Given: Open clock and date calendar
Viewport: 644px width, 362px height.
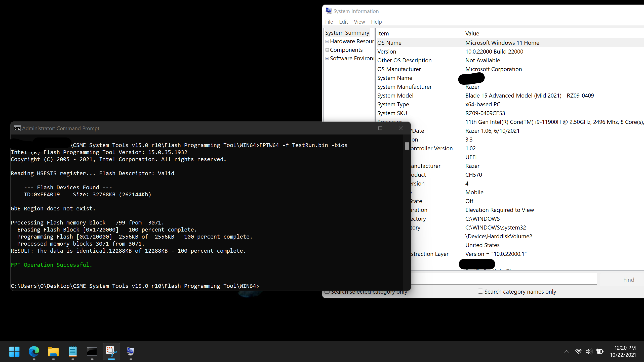Looking at the screenshot, I should click(x=623, y=351).
